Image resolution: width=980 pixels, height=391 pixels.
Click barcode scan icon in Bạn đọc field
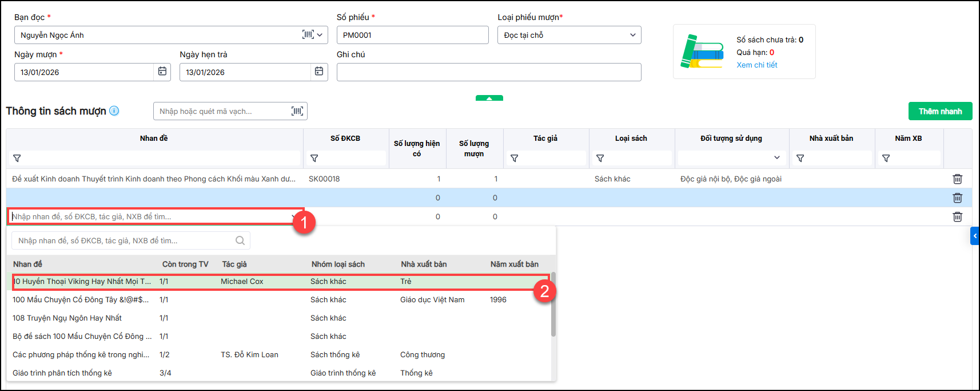pos(308,35)
